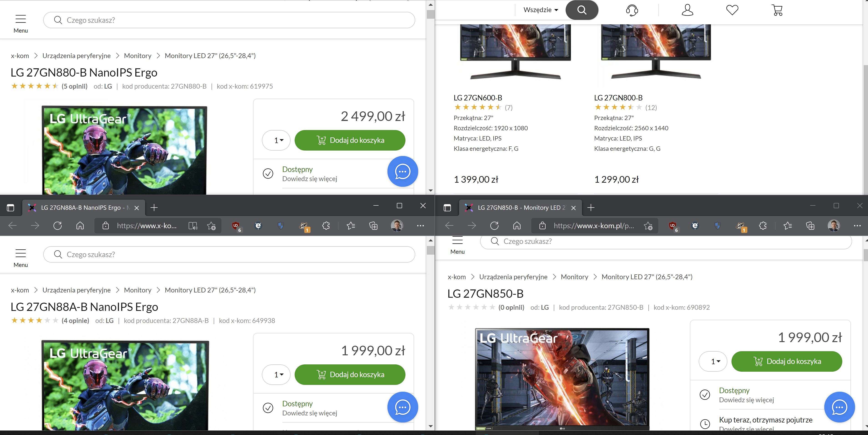
Task: Open the blue chat bubble in the 27GN88A-B window
Action: (x=403, y=407)
